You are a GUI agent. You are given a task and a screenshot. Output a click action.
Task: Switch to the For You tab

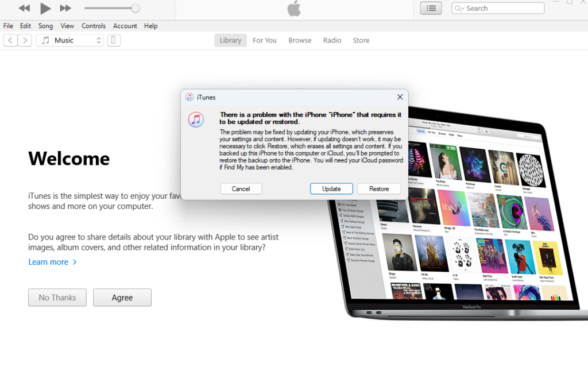264,40
